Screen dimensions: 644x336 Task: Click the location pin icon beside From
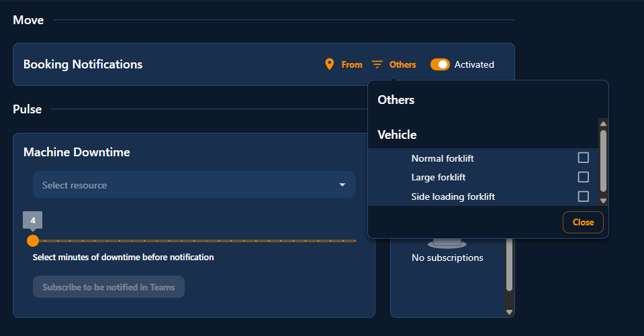(329, 64)
